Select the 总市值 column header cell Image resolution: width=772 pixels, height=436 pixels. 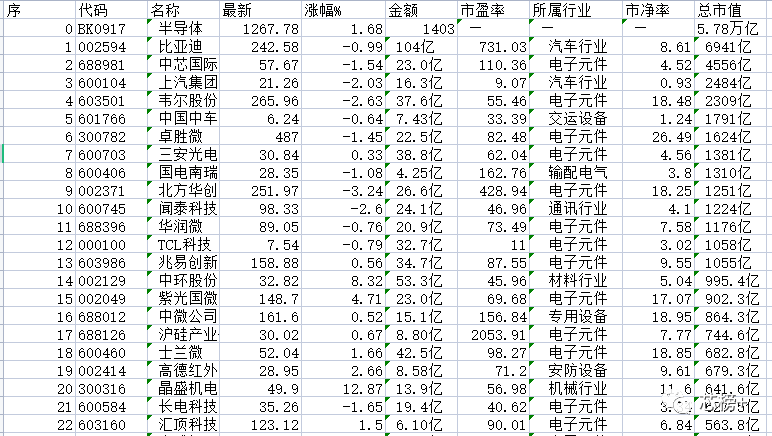click(733, 10)
